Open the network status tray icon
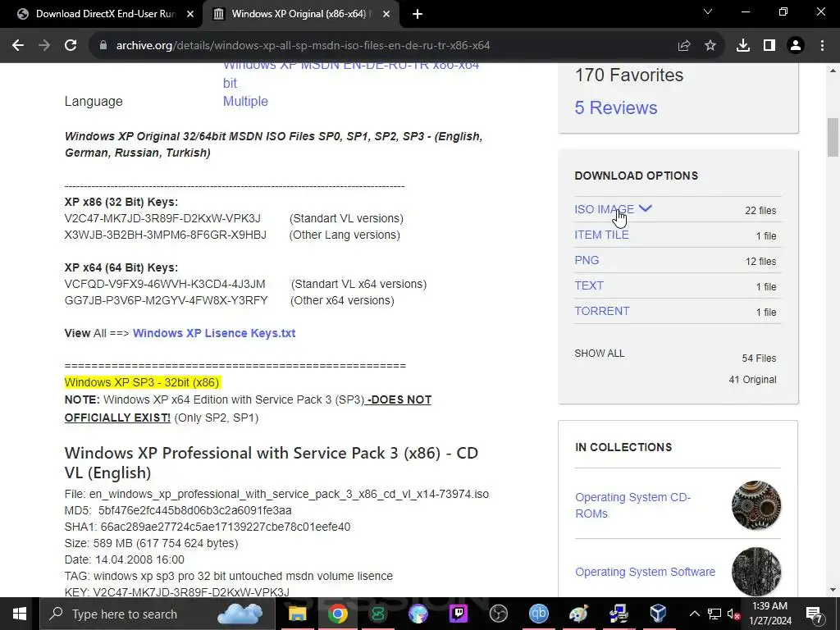 pyautogui.click(x=714, y=614)
